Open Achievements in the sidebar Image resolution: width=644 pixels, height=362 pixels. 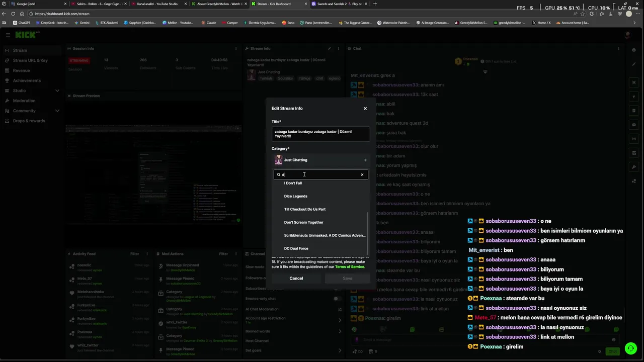click(31, 80)
